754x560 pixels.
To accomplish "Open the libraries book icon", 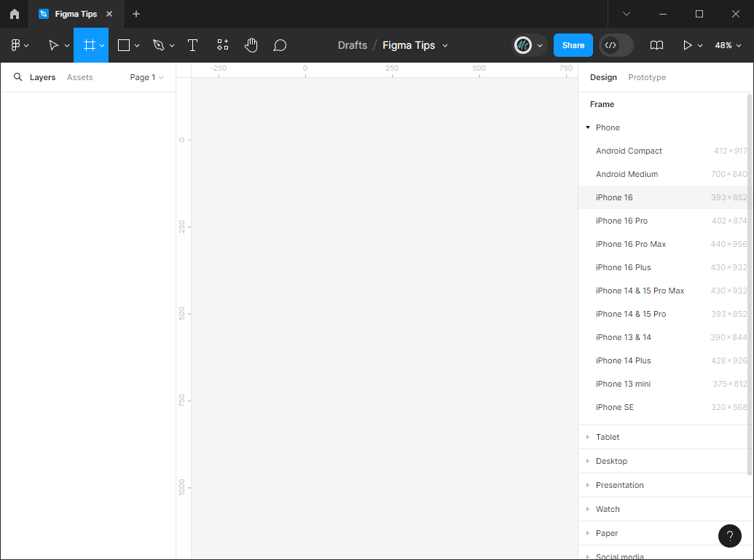I will pos(656,45).
